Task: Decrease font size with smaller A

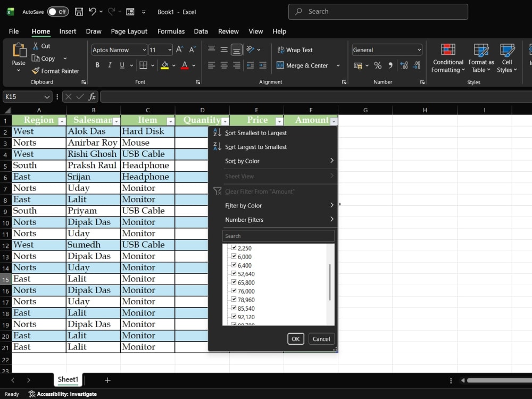Action: click(193, 49)
